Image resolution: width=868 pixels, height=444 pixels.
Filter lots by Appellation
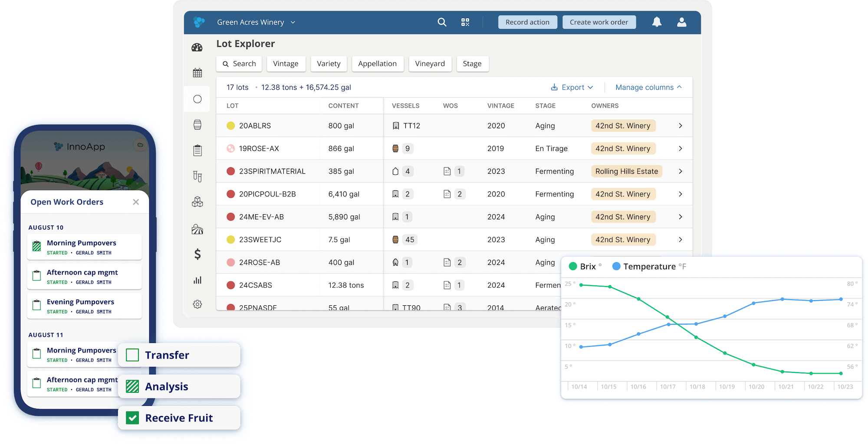coord(377,64)
